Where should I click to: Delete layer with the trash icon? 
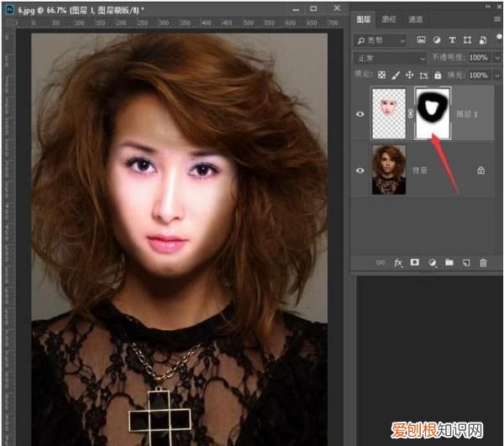pos(483,263)
